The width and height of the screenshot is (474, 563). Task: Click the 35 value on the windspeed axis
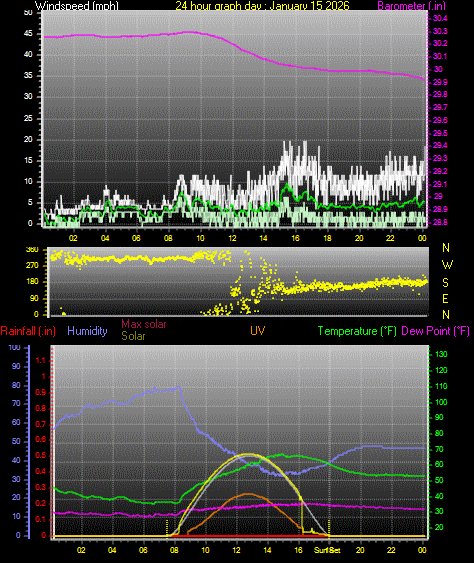28,75
